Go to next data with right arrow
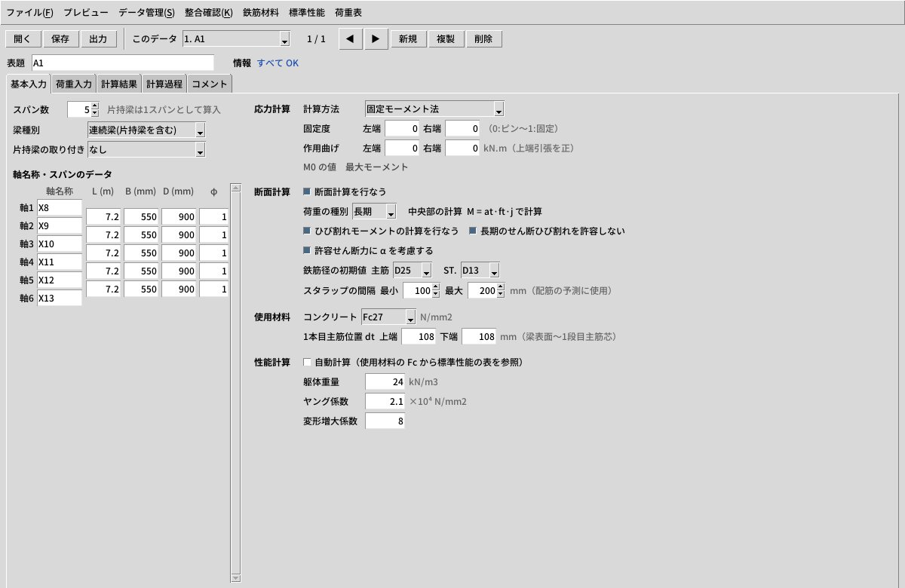 click(x=376, y=39)
